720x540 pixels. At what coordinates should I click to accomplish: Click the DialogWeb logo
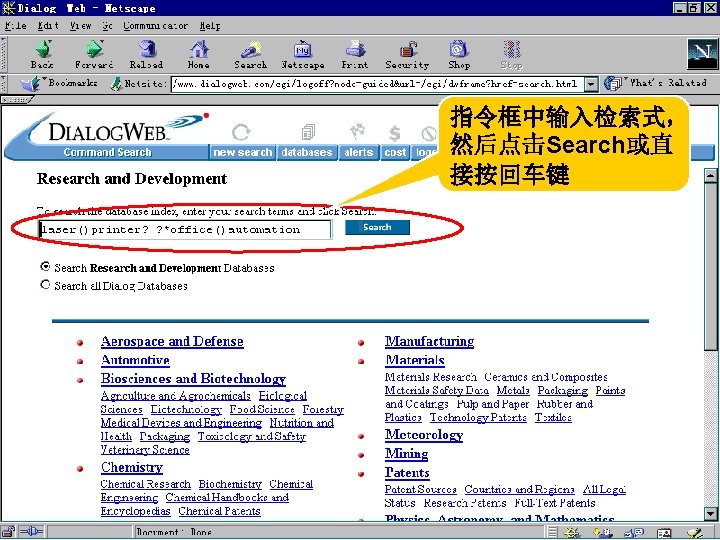tap(109, 132)
